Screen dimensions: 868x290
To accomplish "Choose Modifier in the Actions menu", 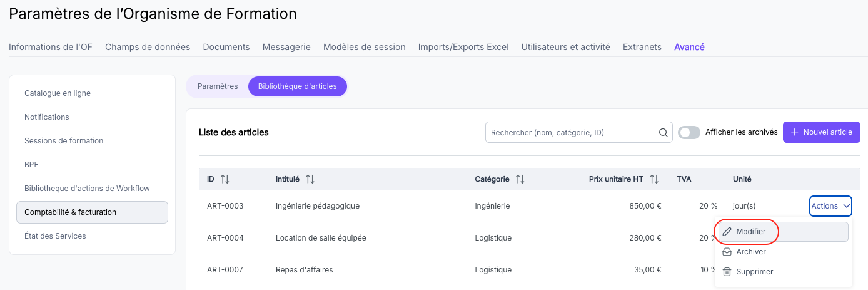I will [783, 232].
